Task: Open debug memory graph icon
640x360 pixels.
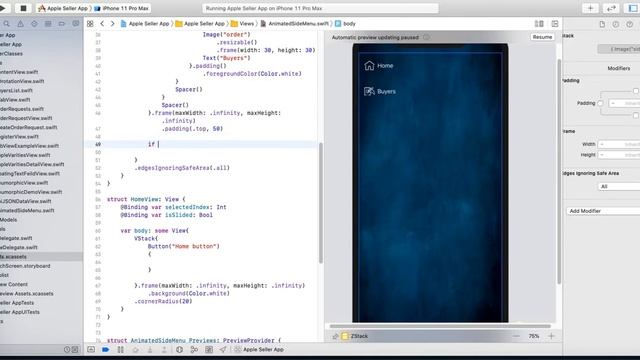Action: [194, 350]
